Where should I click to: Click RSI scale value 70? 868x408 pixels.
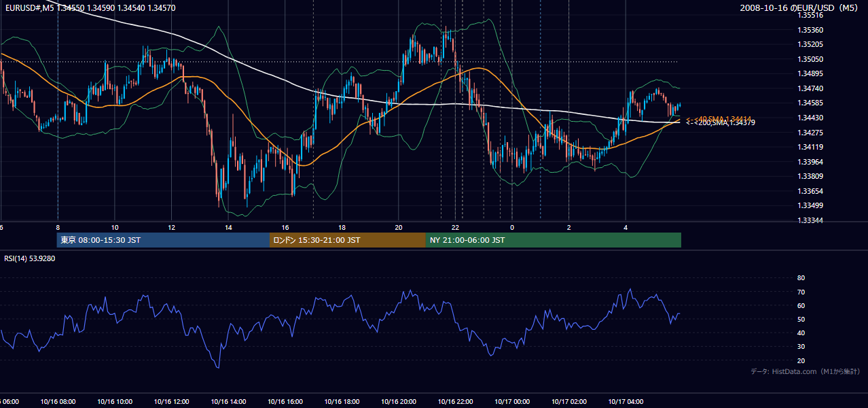coord(801,292)
